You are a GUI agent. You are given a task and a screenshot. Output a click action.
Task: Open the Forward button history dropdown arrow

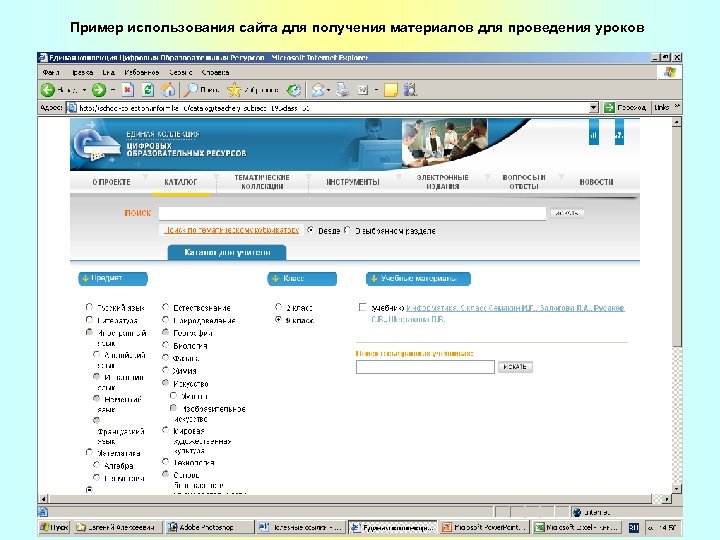click(112, 90)
